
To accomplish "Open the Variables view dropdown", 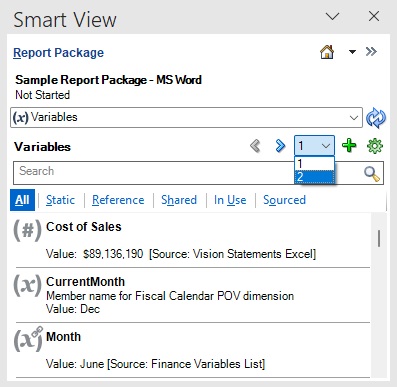I will [186, 117].
